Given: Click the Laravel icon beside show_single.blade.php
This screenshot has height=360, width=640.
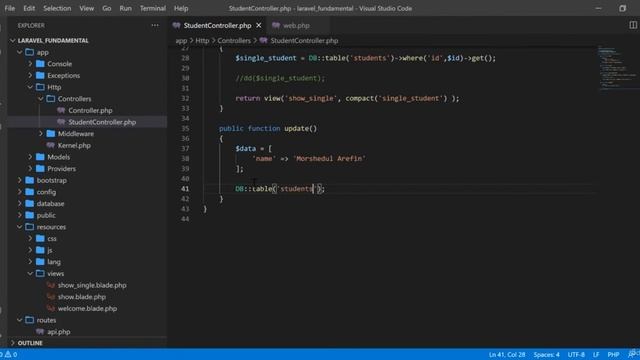Looking at the screenshot, I should click(51, 285).
